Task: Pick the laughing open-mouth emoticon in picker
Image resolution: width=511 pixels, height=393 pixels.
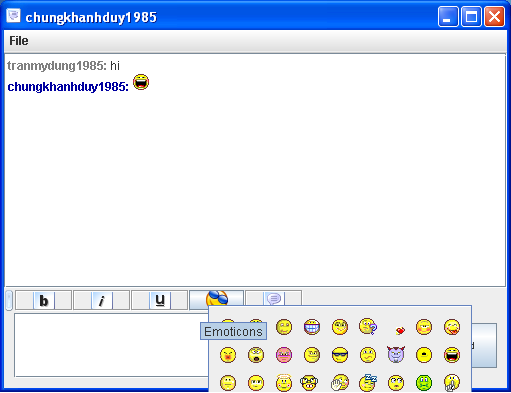Action: pyautogui.click(x=452, y=355)
